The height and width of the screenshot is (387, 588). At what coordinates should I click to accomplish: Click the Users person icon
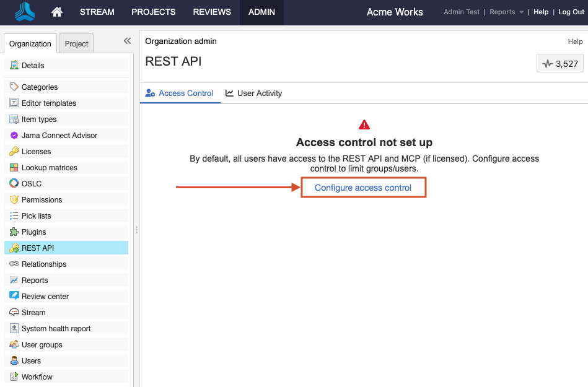pos(14,361)
